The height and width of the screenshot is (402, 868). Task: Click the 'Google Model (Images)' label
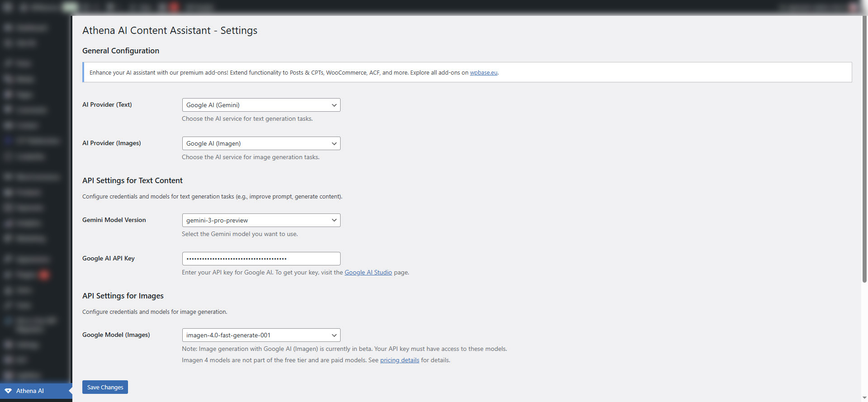click(116, 335)
